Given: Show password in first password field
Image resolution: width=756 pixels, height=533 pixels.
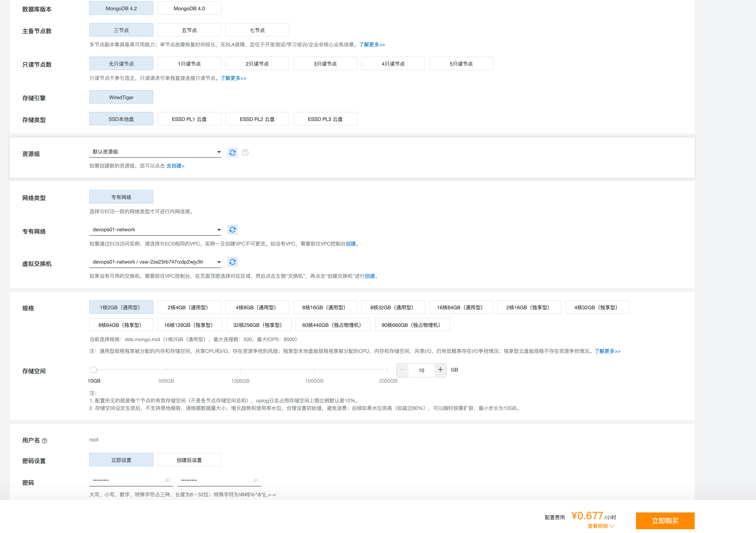Looking at the screenshot, I should [x=167, y=480].
